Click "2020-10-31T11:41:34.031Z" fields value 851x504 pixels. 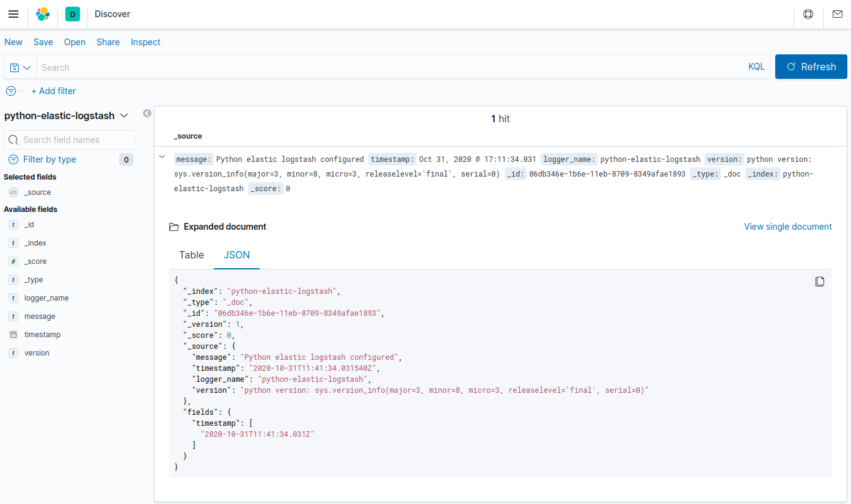(257, 434)
